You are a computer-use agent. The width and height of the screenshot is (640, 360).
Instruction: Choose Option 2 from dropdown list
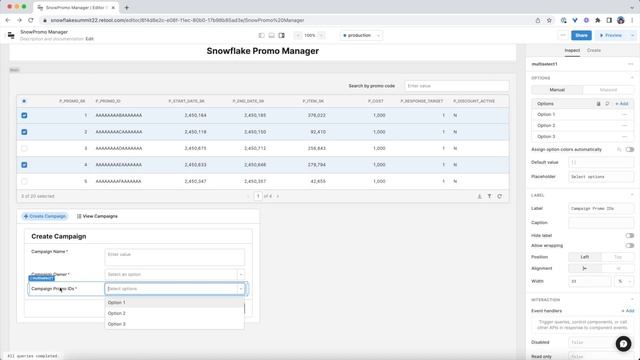pyautogui.click(x=175, y=313)
